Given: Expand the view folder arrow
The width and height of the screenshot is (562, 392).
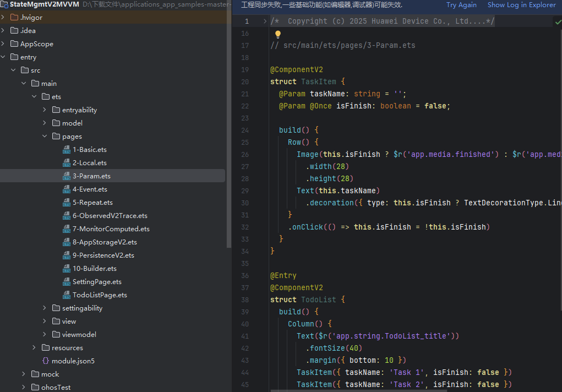Looking at the screenshot, I should [45, 322].
